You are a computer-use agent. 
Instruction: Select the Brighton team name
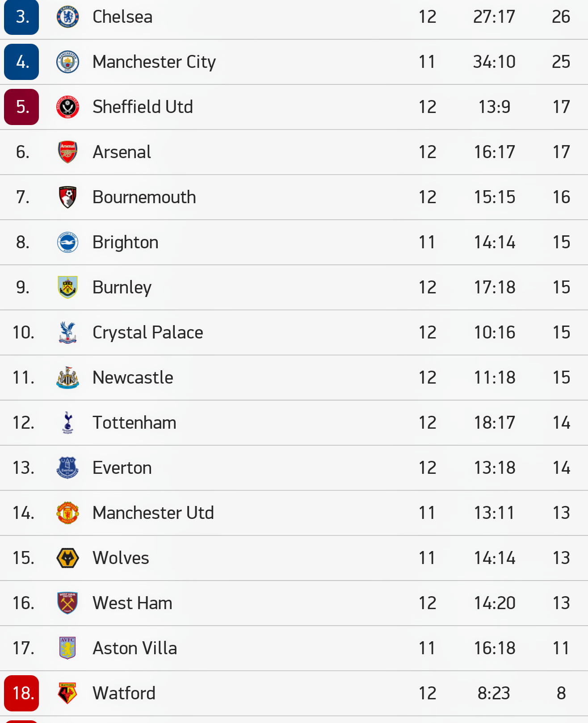click(x=125, y=242)
